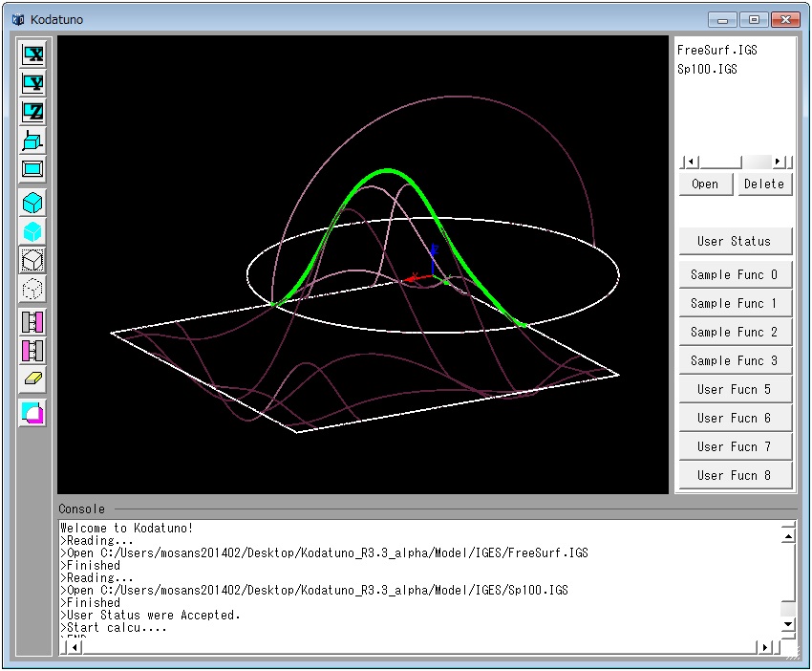Click the coordinate axis origin in viewport
812x671 pixels.
click(x=433, y=276)
